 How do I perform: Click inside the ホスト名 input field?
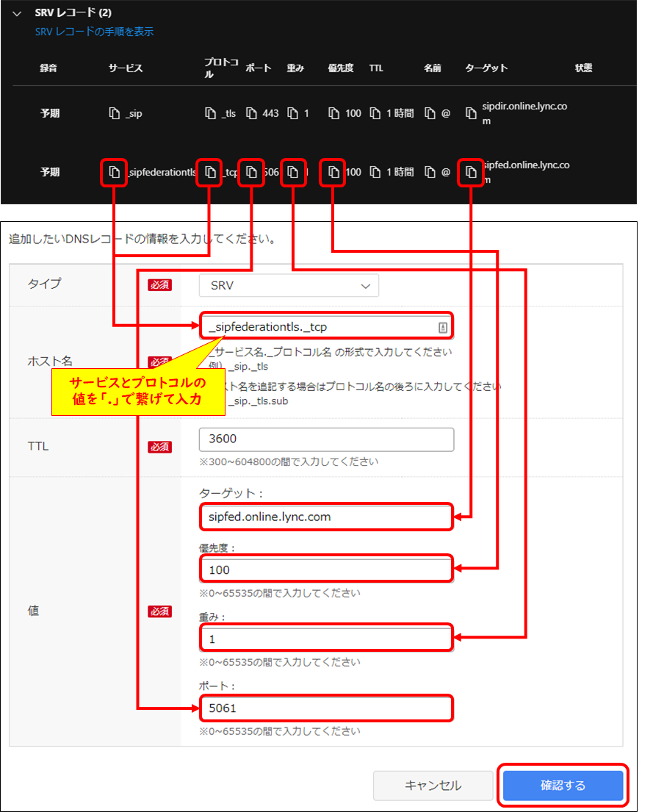[x=326, y=325]
